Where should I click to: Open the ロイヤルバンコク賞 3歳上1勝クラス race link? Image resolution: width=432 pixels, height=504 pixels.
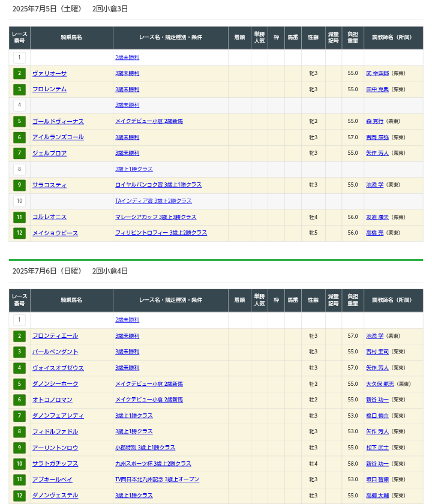pos(158,185)
